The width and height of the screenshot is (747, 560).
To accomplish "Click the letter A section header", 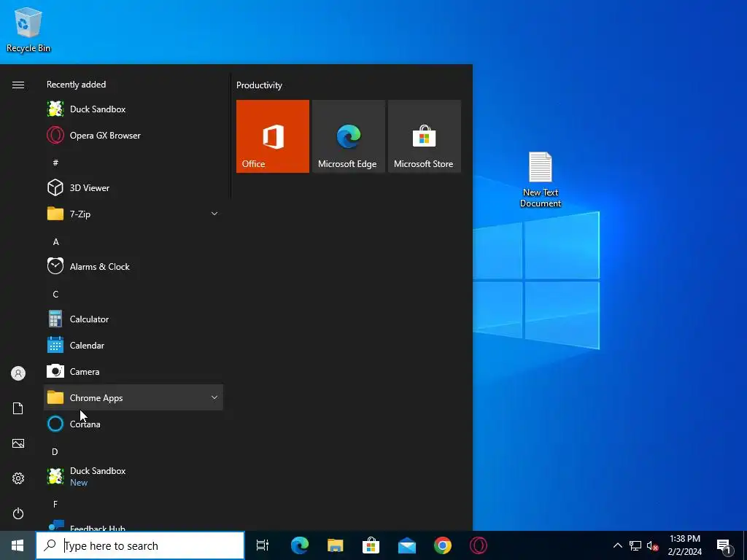I will (55, 242).
